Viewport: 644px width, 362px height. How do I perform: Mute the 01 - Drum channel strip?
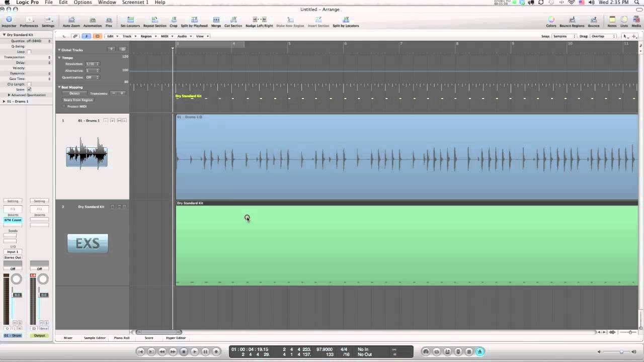point(14,323)
